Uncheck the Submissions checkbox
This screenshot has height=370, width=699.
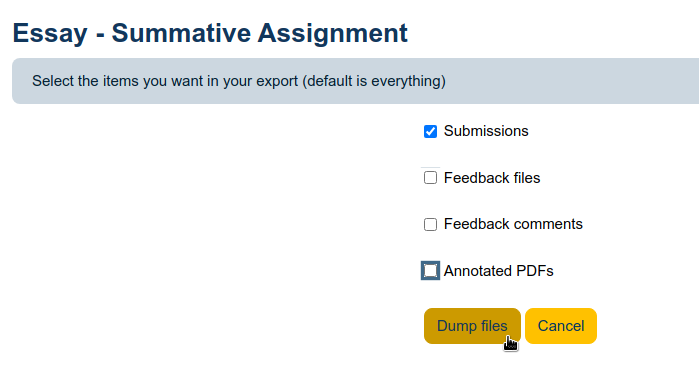tap(430, 132)
